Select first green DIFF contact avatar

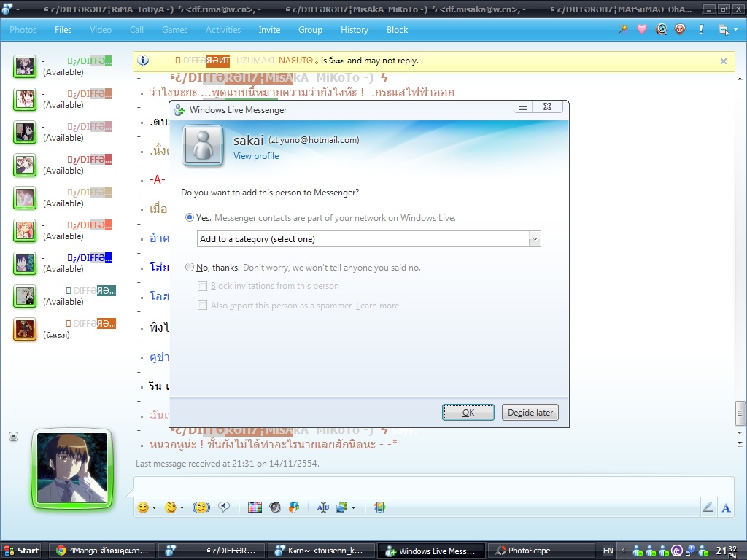click(25, 66)
